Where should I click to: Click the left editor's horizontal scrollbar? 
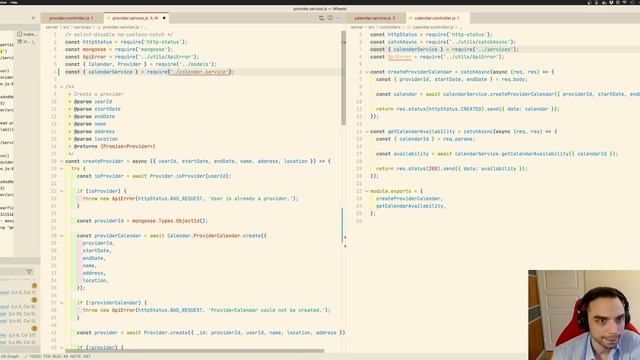195,350
